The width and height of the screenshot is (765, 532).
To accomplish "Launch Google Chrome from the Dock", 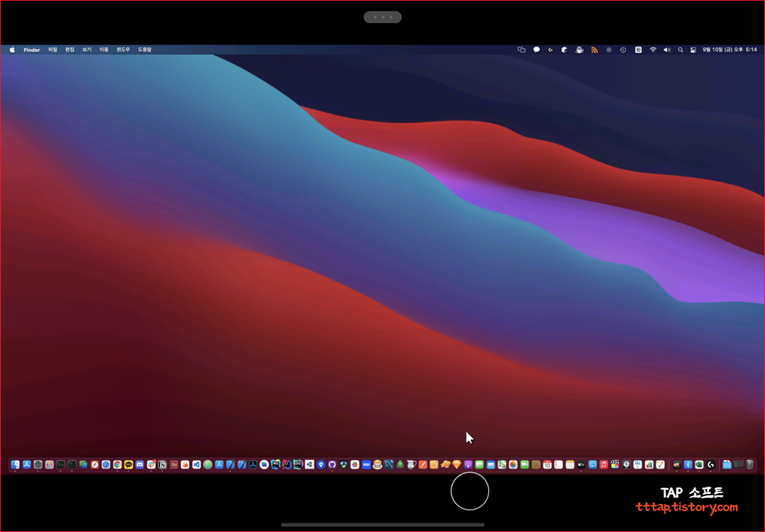I will click(x=117, y=464).
